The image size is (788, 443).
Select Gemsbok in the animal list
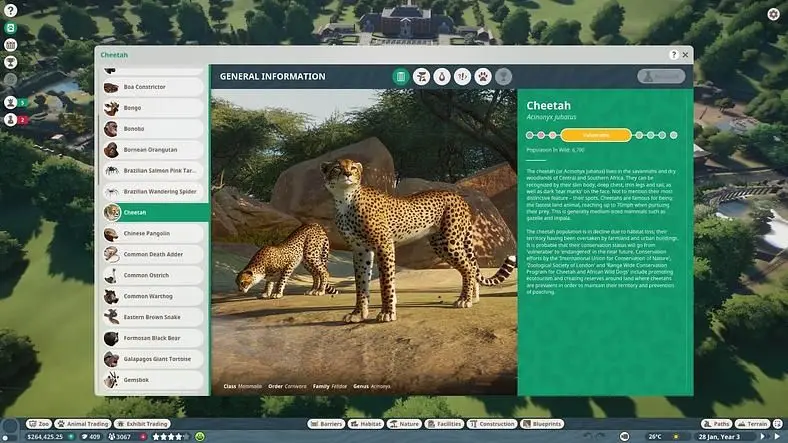(x=153, y=380)
